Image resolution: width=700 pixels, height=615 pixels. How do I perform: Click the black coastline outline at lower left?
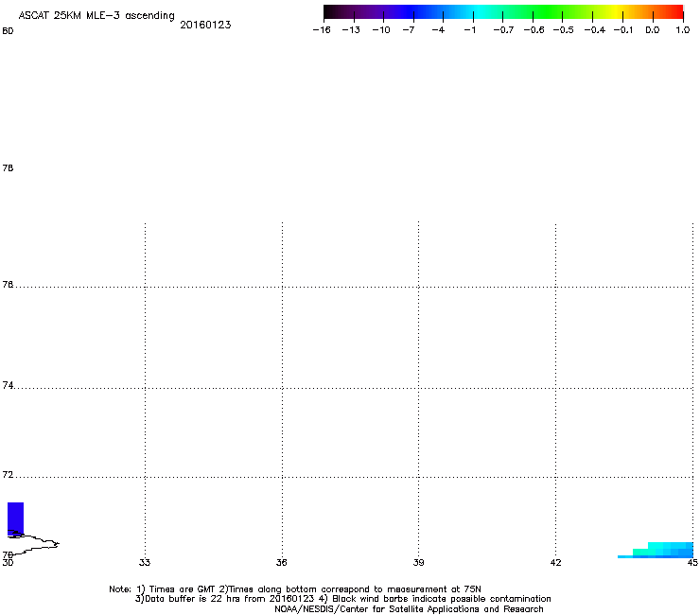click(x=33, y=543)
